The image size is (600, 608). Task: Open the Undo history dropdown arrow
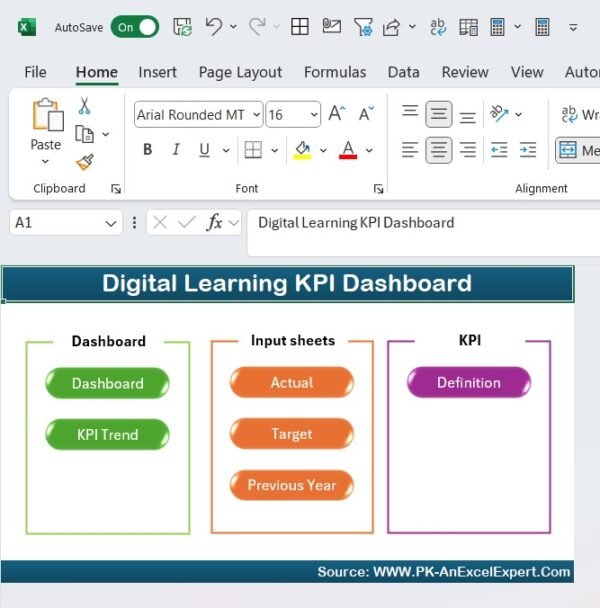tap(233, 26)
